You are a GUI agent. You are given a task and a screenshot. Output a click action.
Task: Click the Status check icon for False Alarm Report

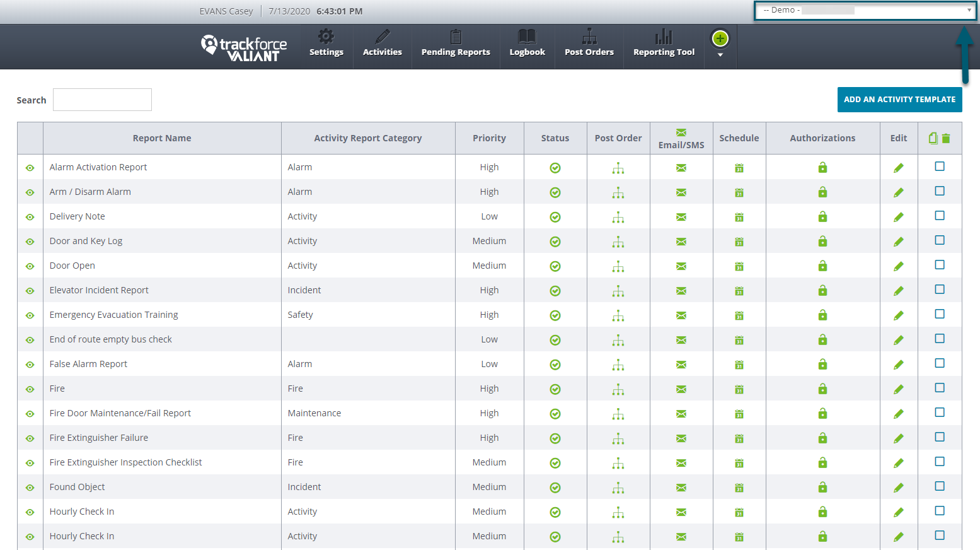tap(555, 364)
